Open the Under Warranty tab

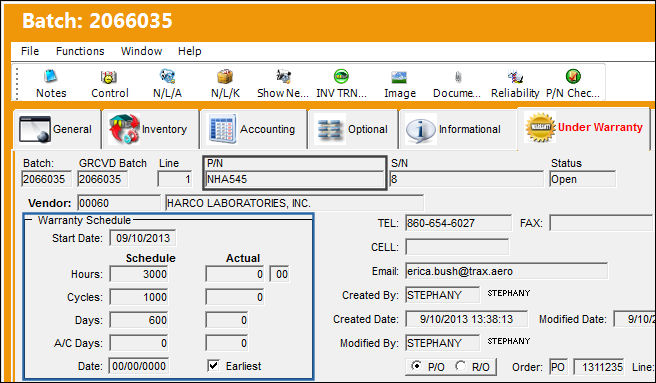click(584, 128)
